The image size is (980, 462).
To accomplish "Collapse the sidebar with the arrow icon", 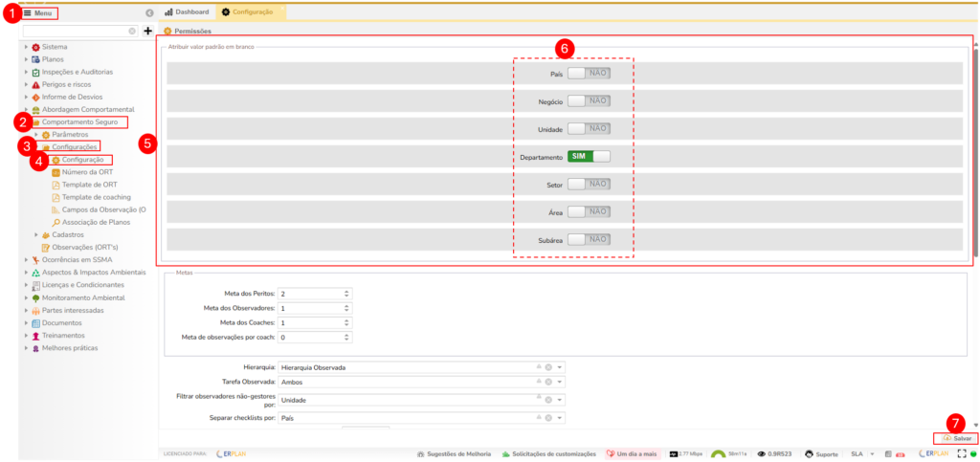I will point(148,12).
